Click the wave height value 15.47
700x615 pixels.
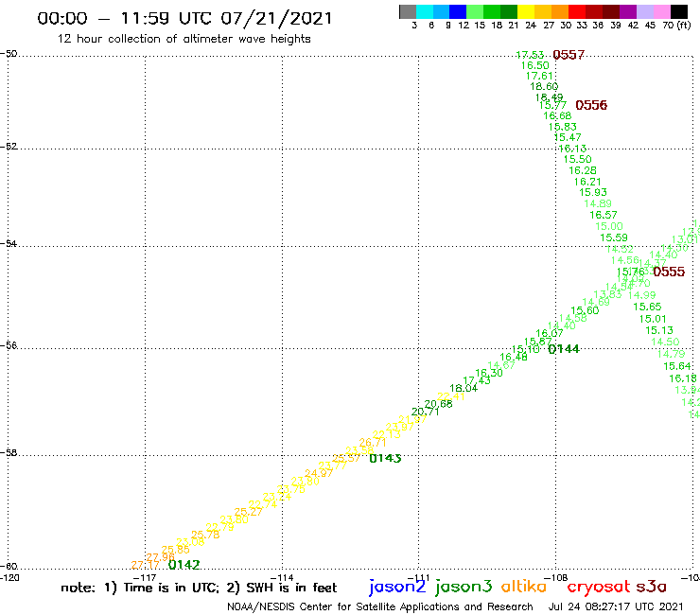pos(567,137)
